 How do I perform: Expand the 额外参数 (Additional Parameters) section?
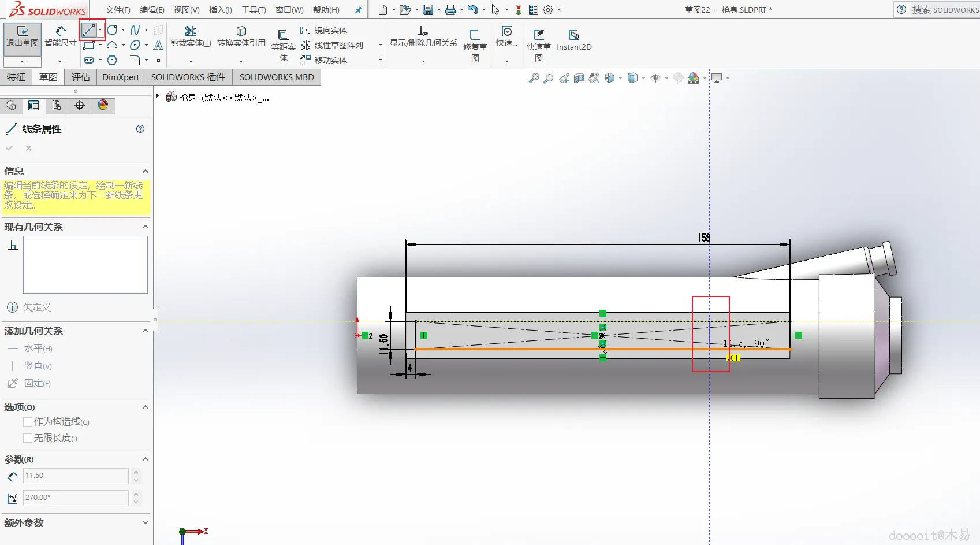point(146,523)
